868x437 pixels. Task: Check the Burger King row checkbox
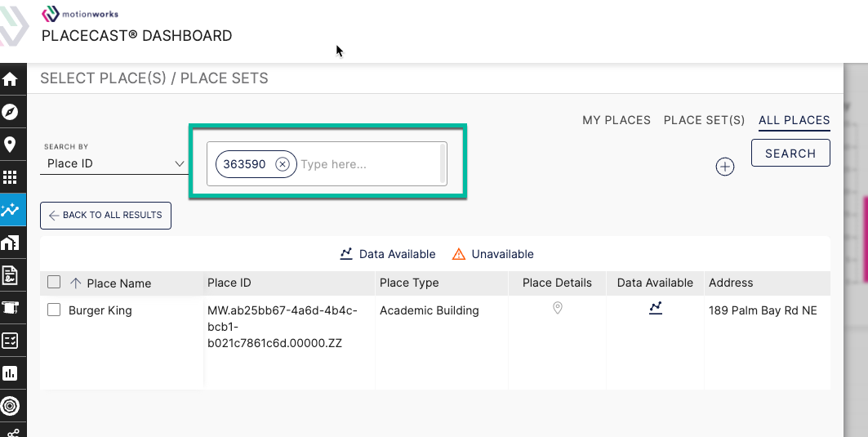tap(54, 310)
